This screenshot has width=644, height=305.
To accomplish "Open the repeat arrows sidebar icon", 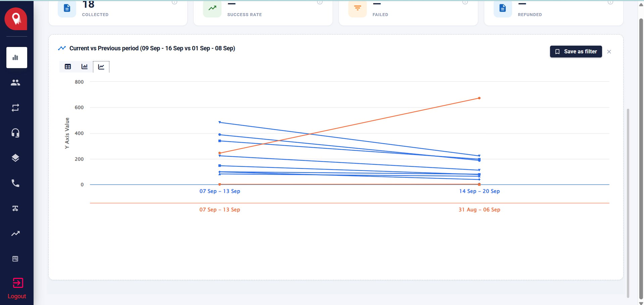I will tap(15, 108).
